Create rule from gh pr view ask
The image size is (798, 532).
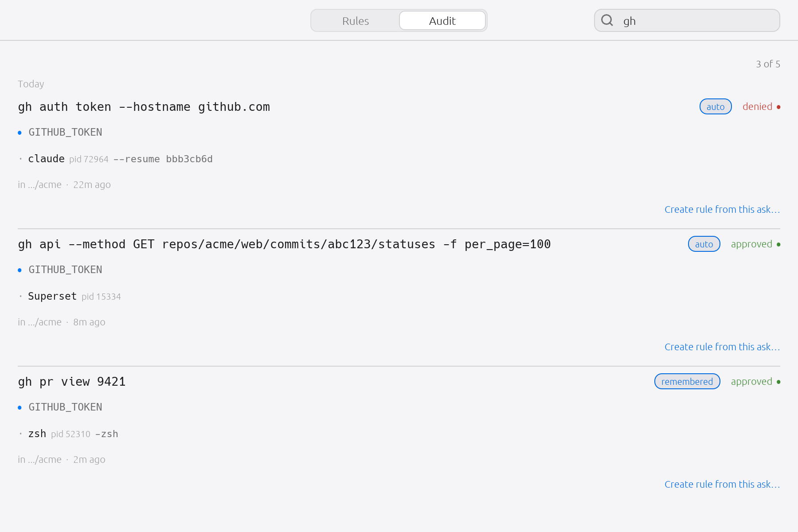point(722,484)
